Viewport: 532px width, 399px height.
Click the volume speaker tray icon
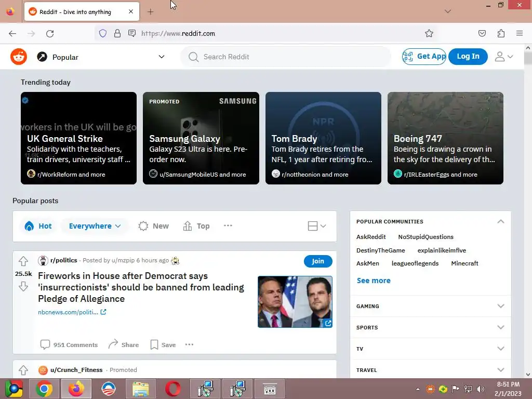point(481,389)
